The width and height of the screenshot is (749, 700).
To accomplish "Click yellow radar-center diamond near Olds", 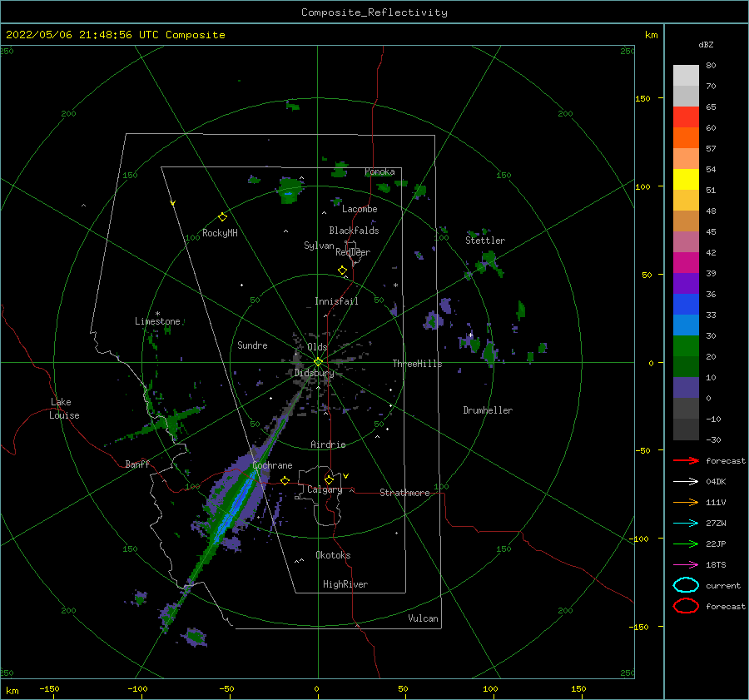I will 318,362.
